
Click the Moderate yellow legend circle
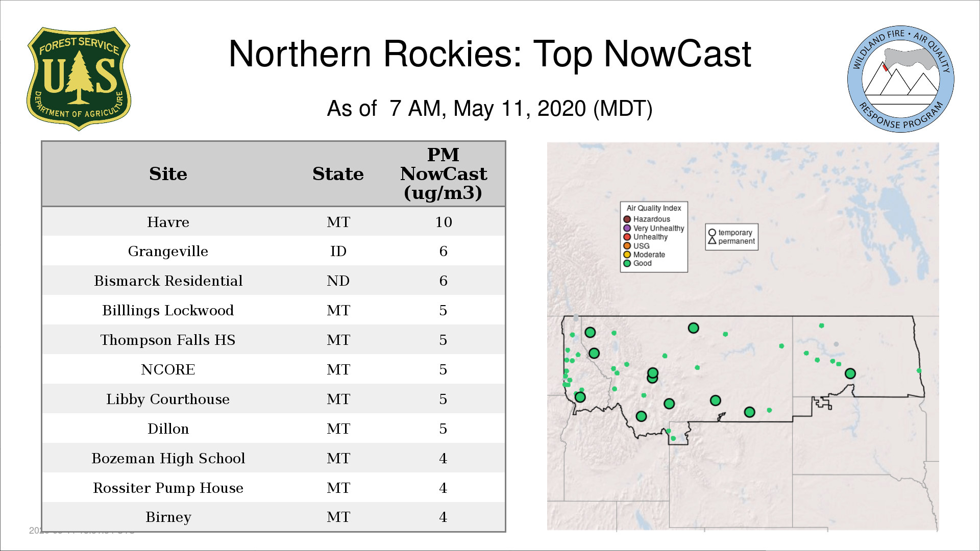(x=627, y=255)
